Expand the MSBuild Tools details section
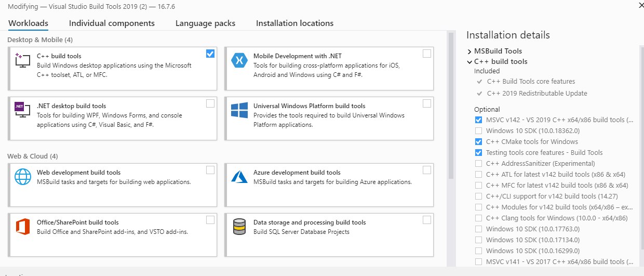 (469, 51)
